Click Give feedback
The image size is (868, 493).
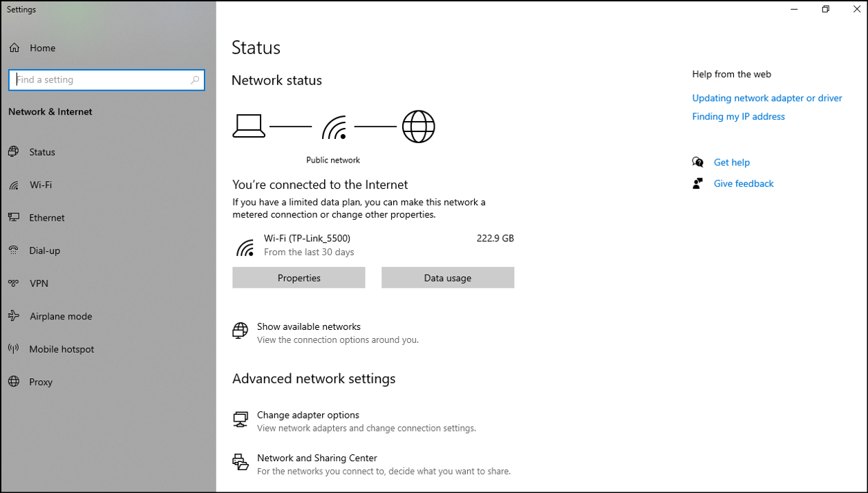[743, 183]
